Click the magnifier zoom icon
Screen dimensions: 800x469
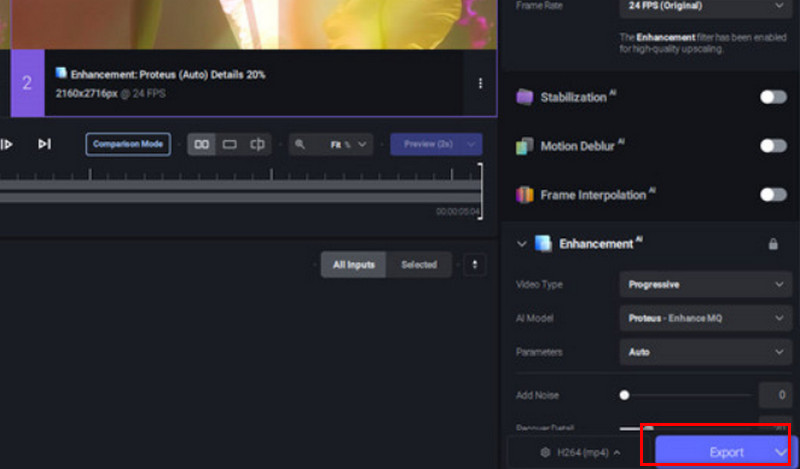tap(299, 145)
